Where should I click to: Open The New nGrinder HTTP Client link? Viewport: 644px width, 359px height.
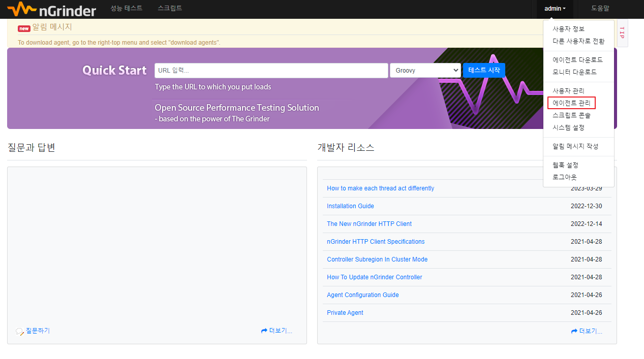tap(369, 224)
